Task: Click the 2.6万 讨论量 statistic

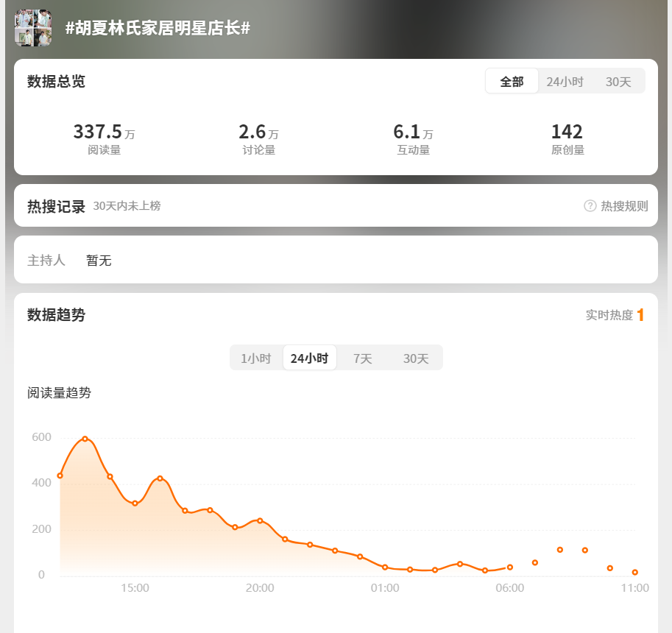Action: [258, 139]
